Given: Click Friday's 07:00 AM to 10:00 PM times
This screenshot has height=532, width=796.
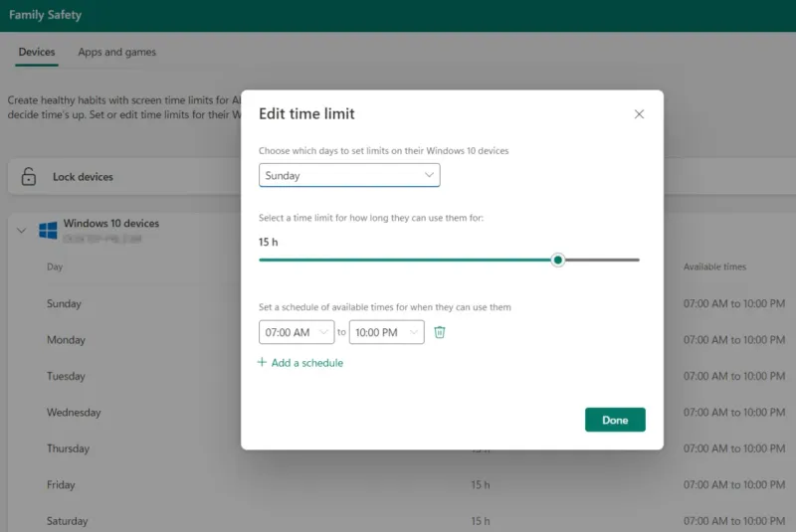Looking at the screenshot, I should 734,485.
